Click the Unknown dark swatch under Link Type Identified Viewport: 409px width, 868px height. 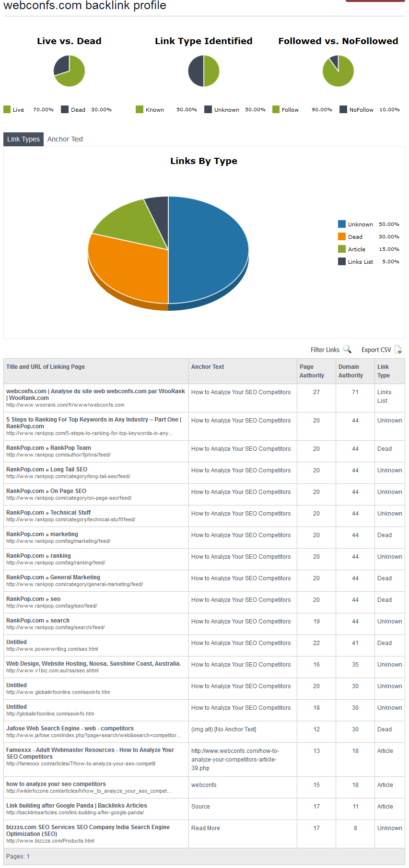208,109
